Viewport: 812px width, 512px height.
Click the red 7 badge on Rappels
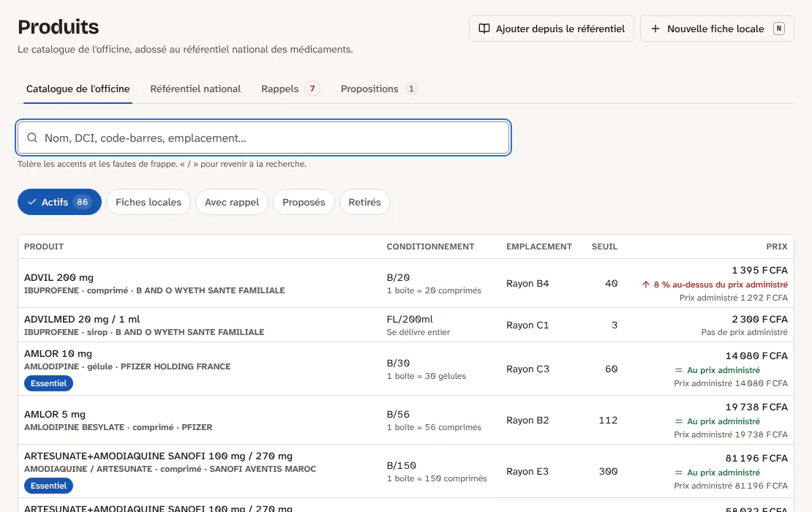(x=312, y=89)
